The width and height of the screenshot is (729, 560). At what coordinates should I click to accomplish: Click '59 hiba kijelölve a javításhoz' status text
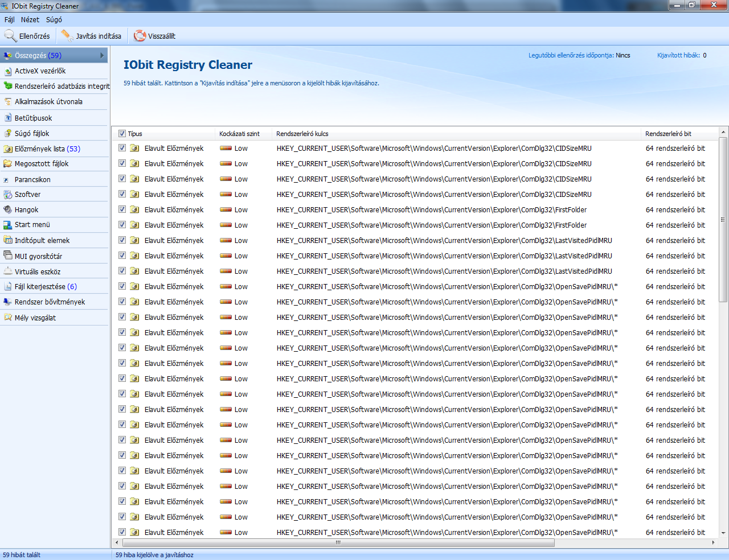(x=154, y=555)
